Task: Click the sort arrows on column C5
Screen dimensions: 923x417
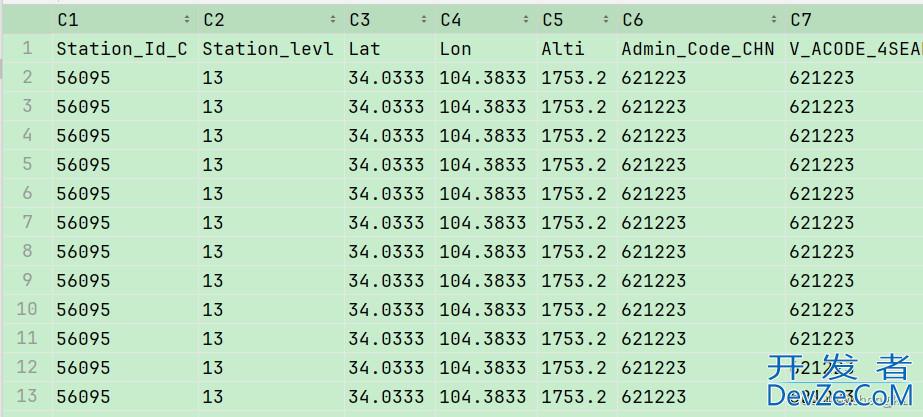Action: tap(606, 20)
